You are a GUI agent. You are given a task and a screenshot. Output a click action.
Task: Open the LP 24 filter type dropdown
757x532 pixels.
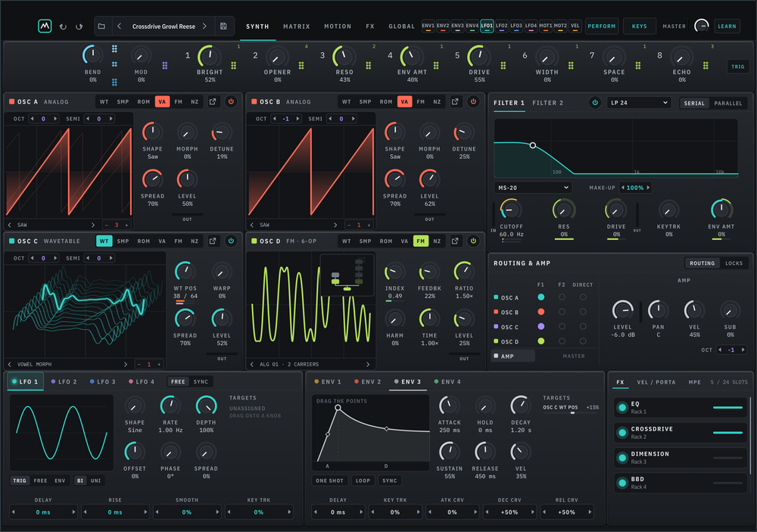pyautogui.click(x=639, y=102)
